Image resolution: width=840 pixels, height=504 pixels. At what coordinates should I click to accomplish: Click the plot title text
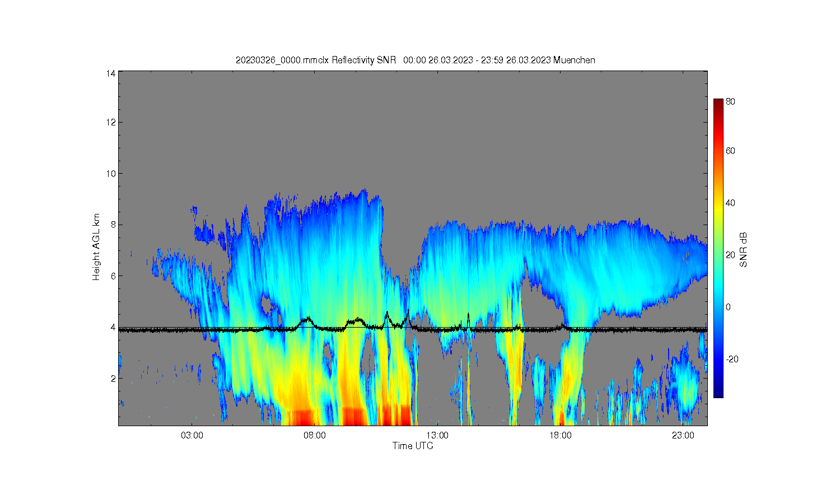click(x=416, y=60)
